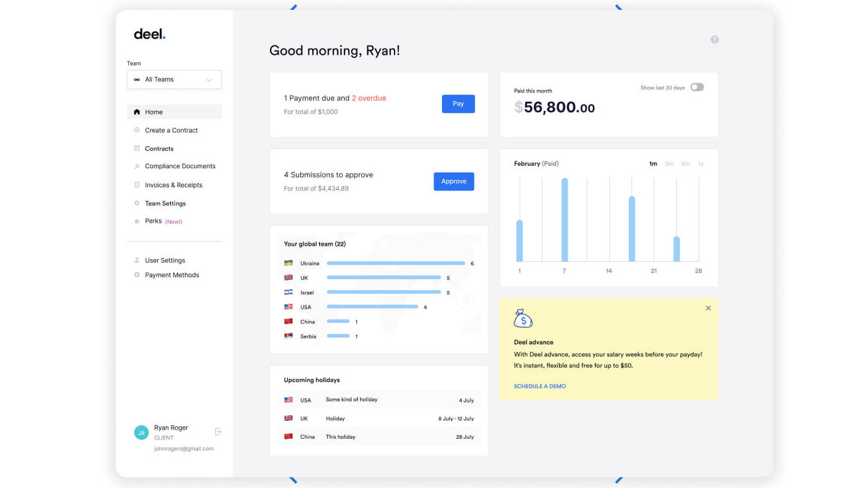This screenshot has height=488, width=868.
Task: Select the 1y chart range
Action: pos(701,164)
